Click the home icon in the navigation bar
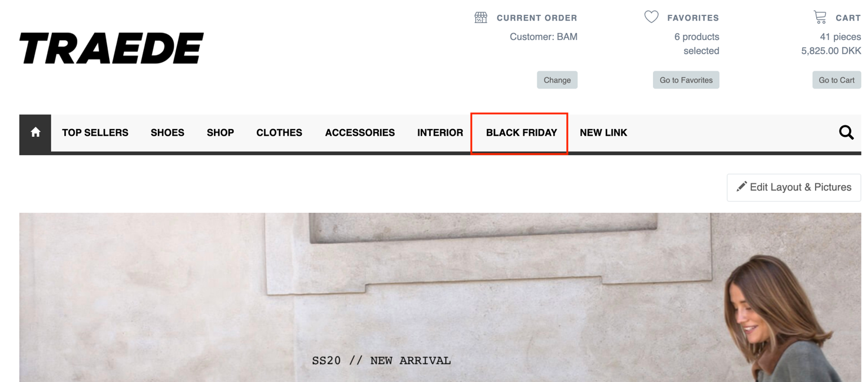Viewport: 868px width, 382px height. pos(35,133)
